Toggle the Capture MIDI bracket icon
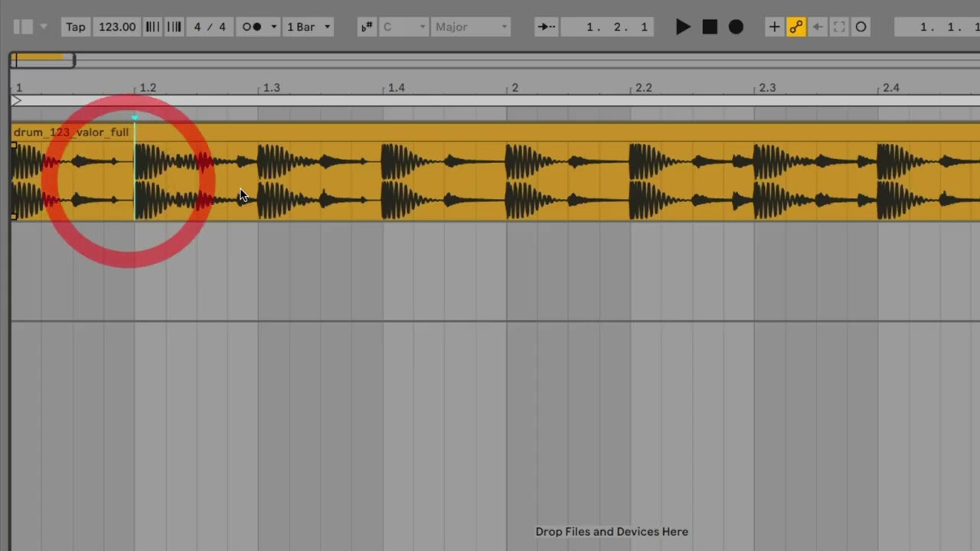This screenshot has width=980, height=551. [x=839, y=27]
